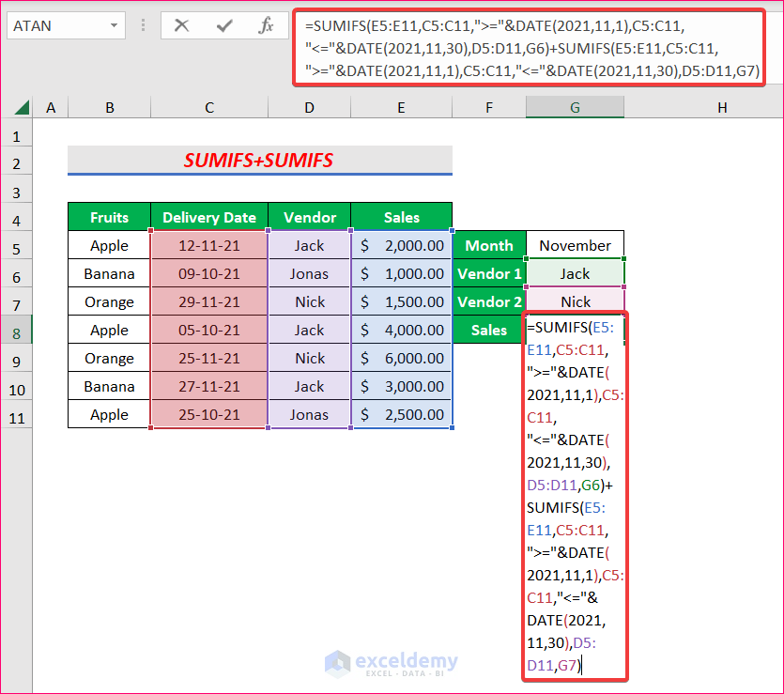Screen dimensions: 784x694
Task: Click the $ 1,500.00 sales cell
Action: click(402, 302)
